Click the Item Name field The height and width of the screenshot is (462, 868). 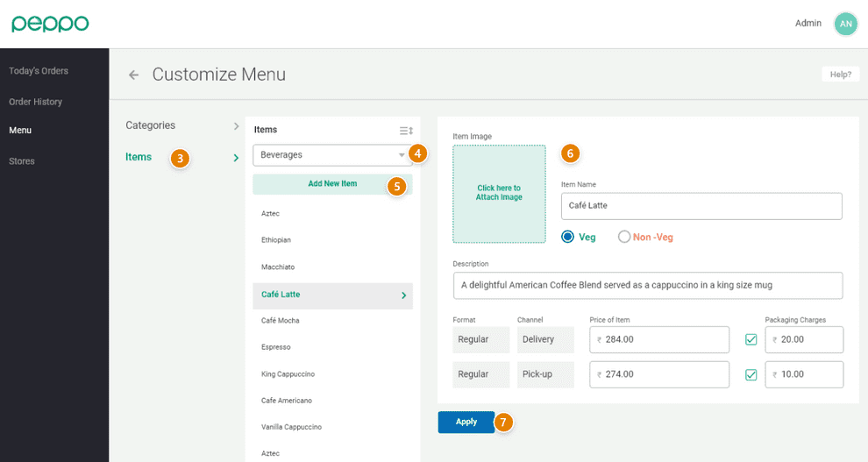701,206
